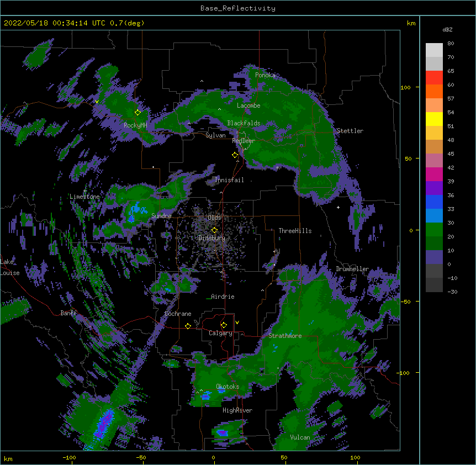Click the white asterisk marker southeast of RedDeer
The width and height of the screenshot is (476, 465).
tap(277, 168)
